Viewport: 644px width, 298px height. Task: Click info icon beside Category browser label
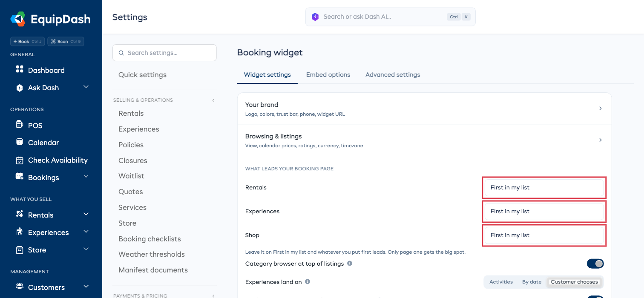[x=350, y=264]
